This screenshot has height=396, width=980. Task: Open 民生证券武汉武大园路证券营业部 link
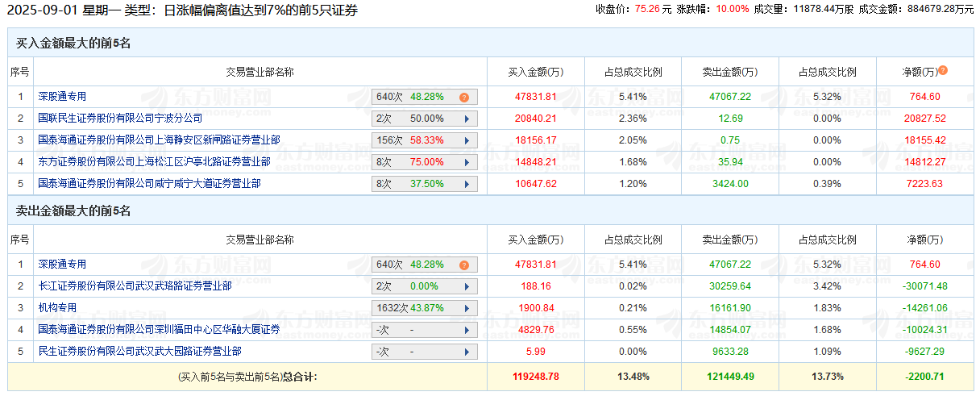coord(139,351)
